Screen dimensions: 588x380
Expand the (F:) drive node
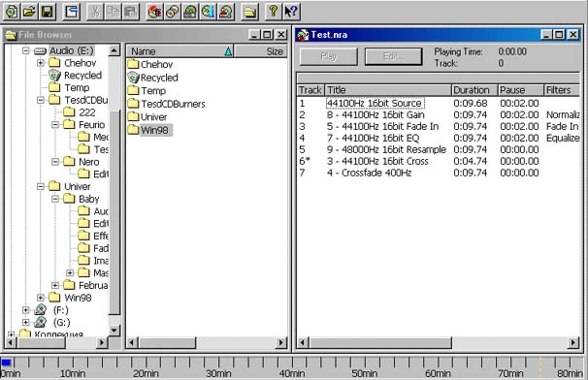click(x=25, y=310)
